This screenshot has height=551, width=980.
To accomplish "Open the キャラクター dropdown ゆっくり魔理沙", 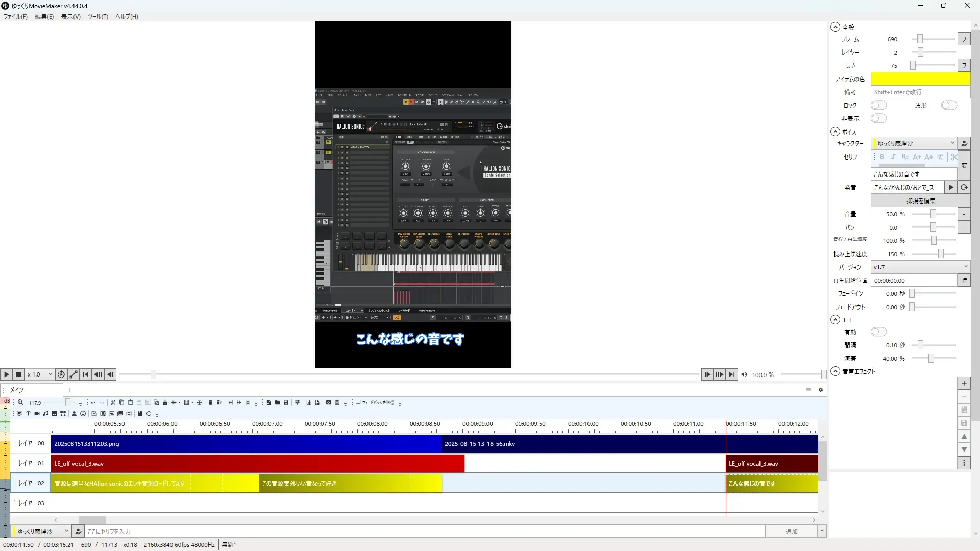I will (914, 143).
